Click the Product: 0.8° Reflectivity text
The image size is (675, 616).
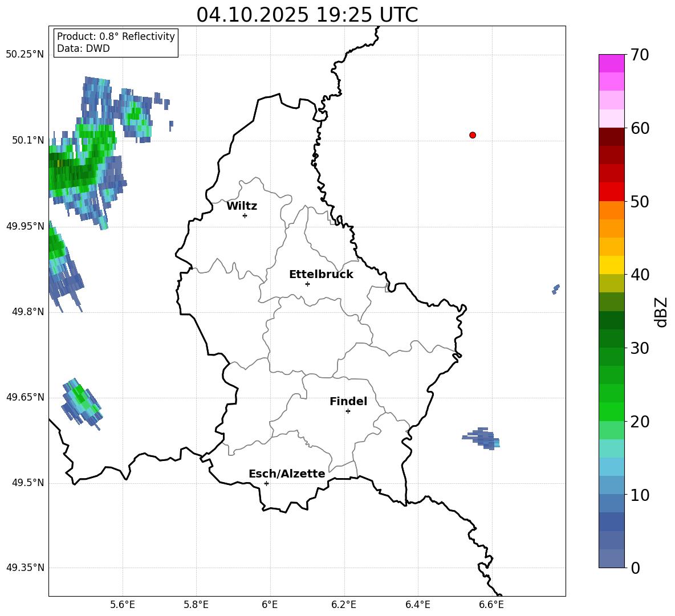tap(116, 36)
